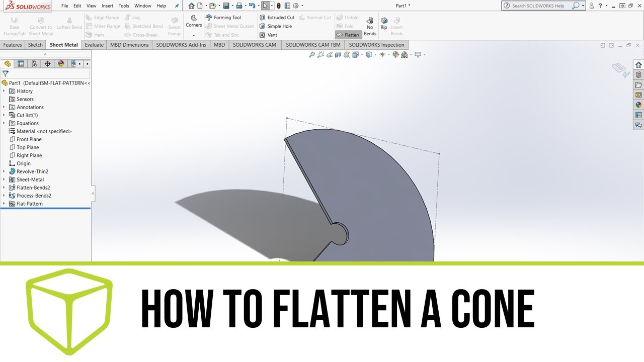Expand the Sheet-Metal feature
This screenshot has width=644, height=362.
click(4, 179)
